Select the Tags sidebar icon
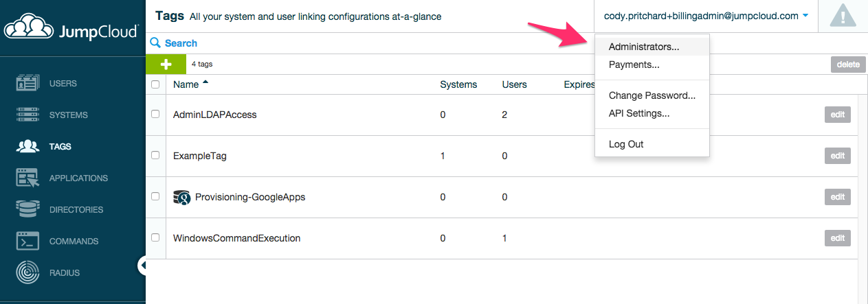The height and width of the screenshot is (304, 868). click(x=27, y=147)
